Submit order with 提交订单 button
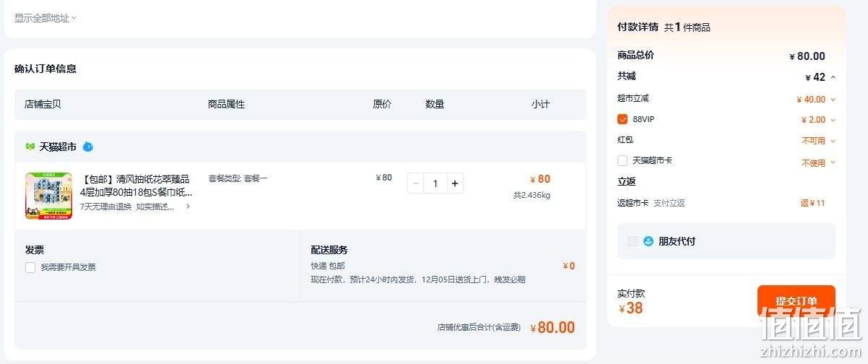Viewport: 868px width, 364px height. pyautogui.click(x=797, y=301)
